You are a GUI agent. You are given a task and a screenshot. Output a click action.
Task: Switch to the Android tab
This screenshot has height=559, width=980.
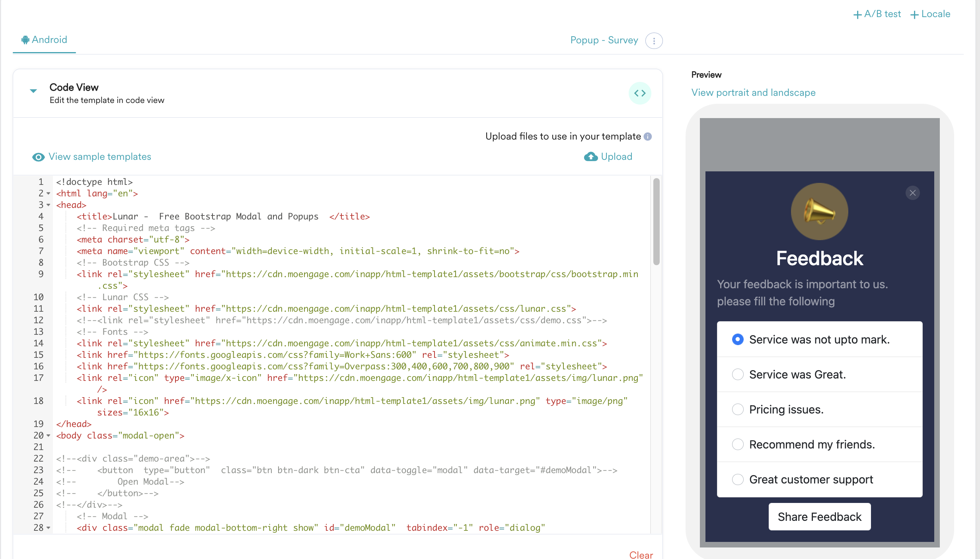44,40
